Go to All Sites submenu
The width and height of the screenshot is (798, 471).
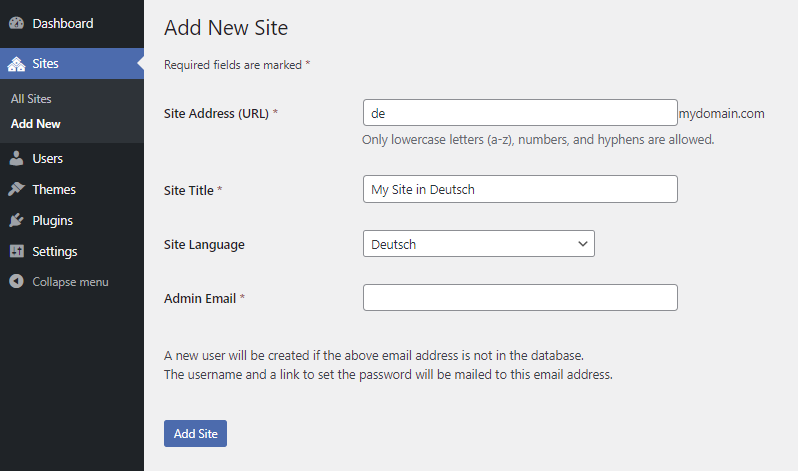click(x=31, y=99)
